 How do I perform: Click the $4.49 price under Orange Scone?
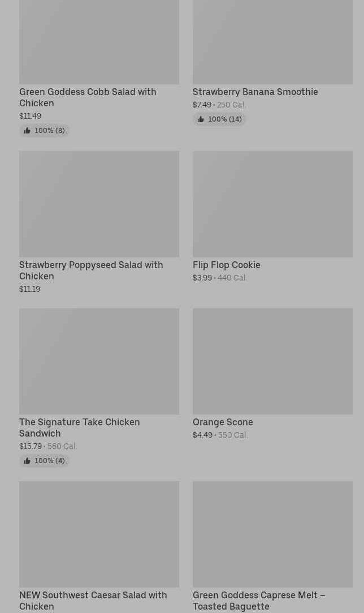click(x=202, y=435)
